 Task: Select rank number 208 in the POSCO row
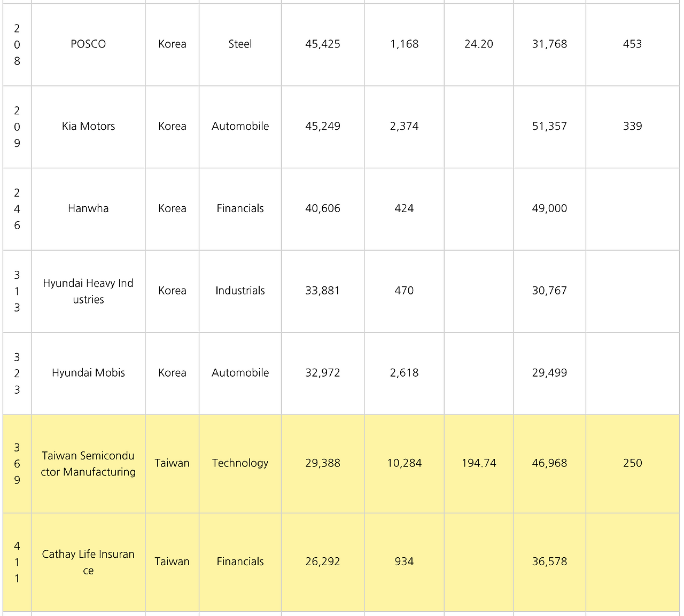[x=17, y=44]
